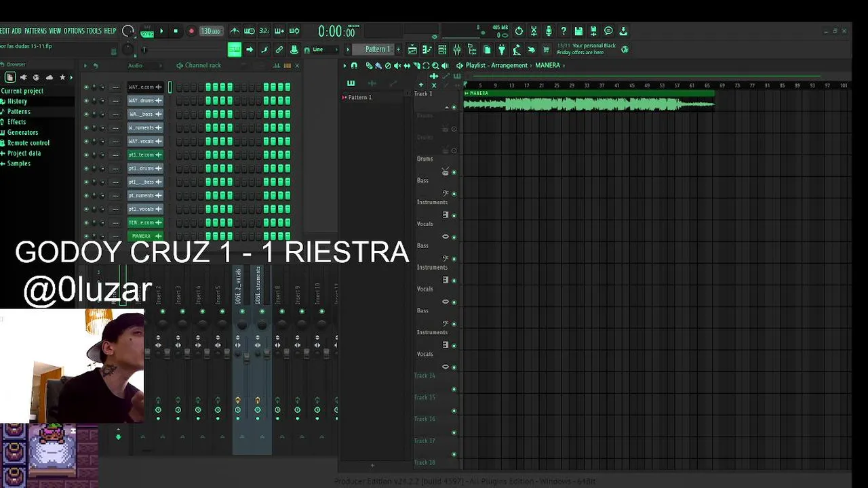Image resolution: width=868 pixels, height=488 pixels.
Task: Open the TOOLS menu
Action: pos(94,31)
